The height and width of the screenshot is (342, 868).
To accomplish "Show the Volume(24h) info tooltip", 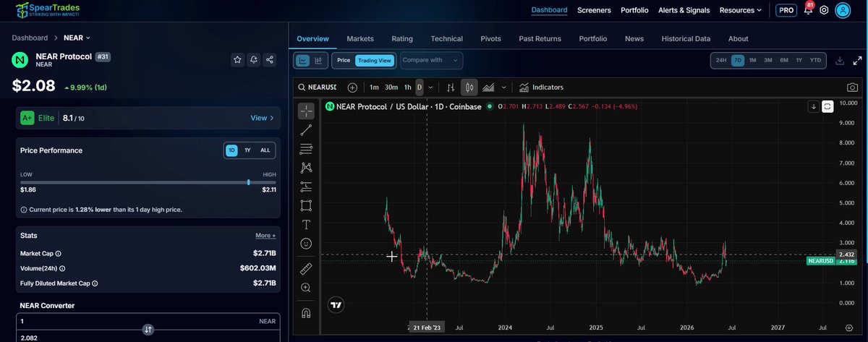I will click(x=64, y=268).
